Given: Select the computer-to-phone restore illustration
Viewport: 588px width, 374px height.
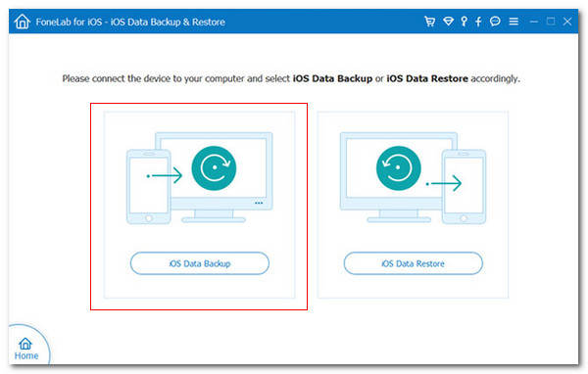Looking at the screenshot, I should (x=413, y=178).
